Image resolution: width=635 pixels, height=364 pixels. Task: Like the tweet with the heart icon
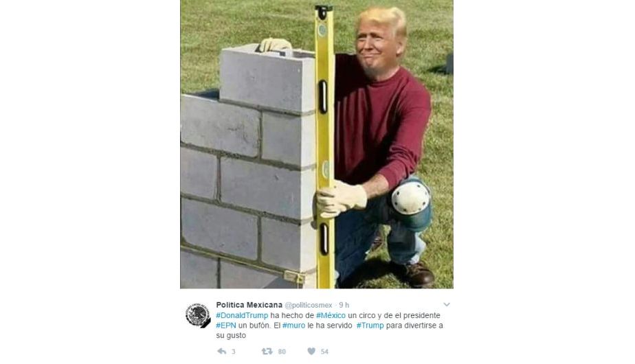[x=311, y=352]
